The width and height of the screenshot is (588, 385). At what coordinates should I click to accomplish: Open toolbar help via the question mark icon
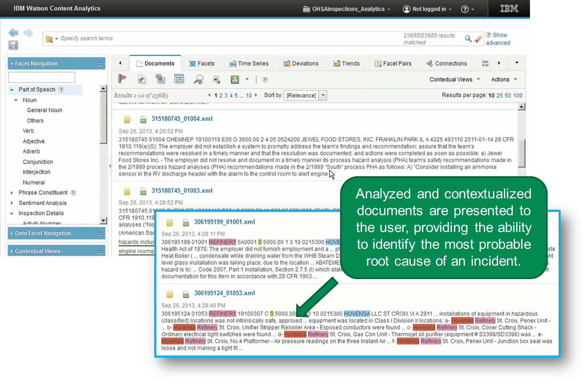265,79
